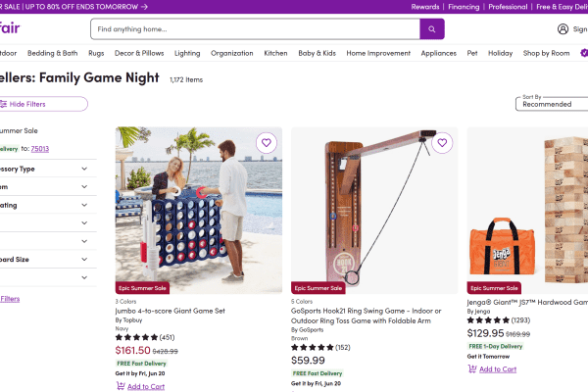588x392 pixels.
Task: Click the $161.50 sale price
Action: pyautogui.click(x=132, y=350)
